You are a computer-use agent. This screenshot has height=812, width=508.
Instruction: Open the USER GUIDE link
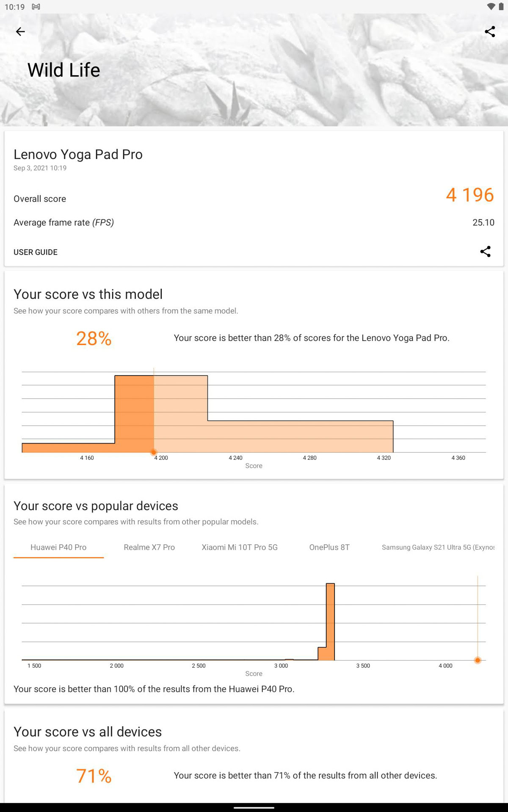click(36, 252)
